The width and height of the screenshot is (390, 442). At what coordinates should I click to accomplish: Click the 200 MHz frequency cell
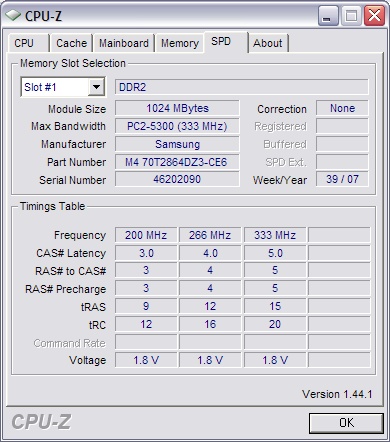[146, 235]
